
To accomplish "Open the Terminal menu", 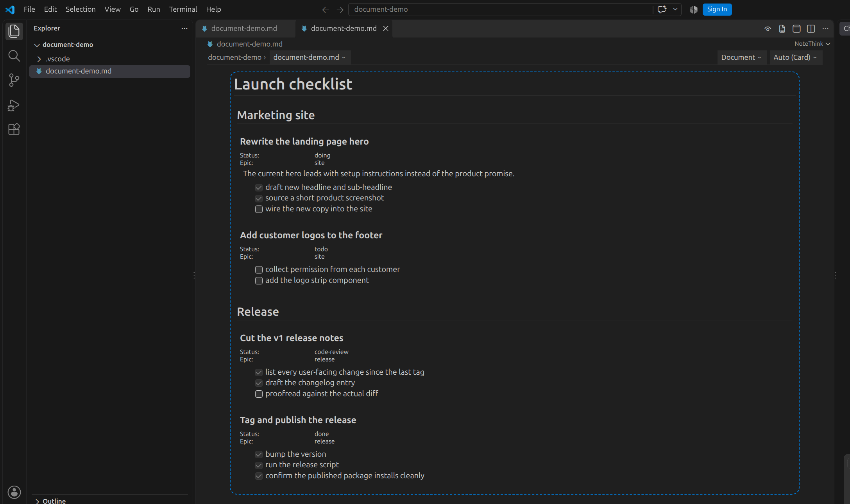I will 183,9.
